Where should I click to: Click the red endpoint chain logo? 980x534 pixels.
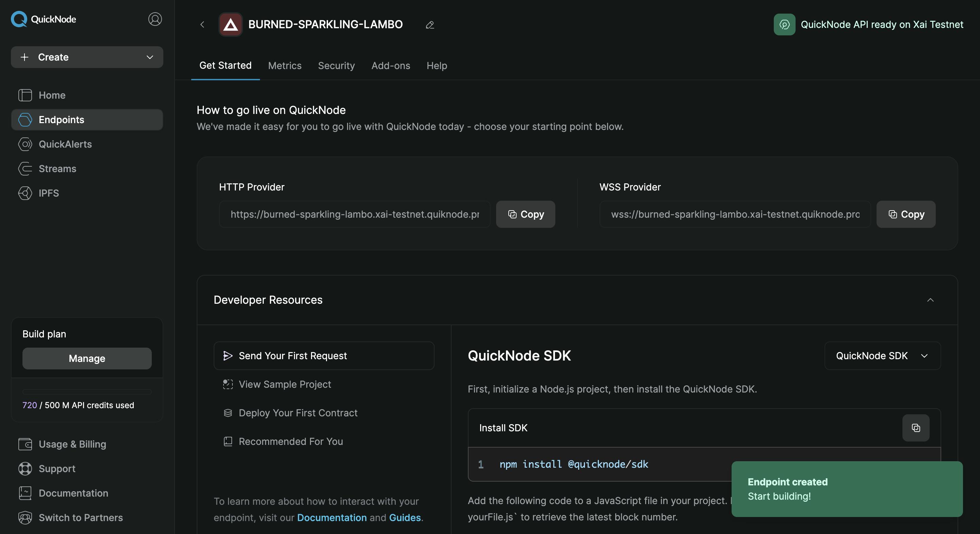(231, 25)
